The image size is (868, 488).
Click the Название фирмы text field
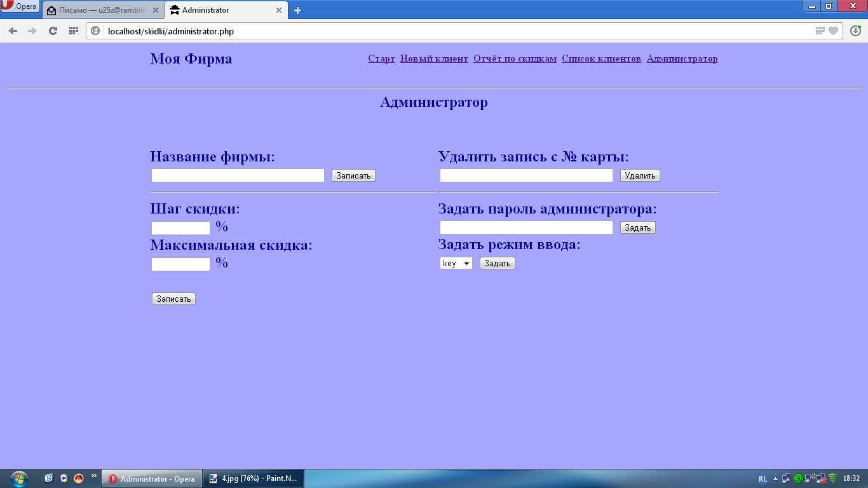[238, 175]
